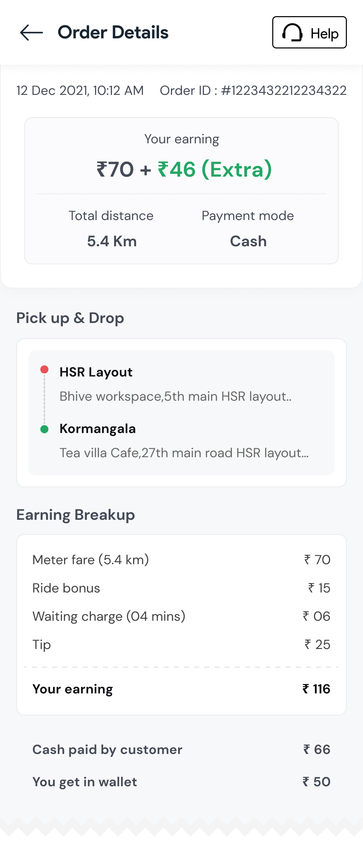Screen dimensions: 363x868
Task: Click the headset support icon
Action: click(x=292, y=33)
